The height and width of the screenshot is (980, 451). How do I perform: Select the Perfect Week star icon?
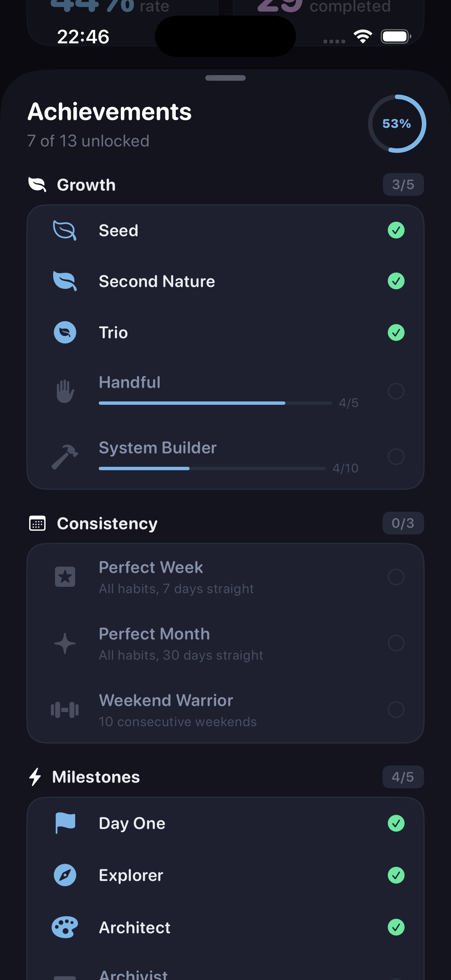[x=65, y=576]
